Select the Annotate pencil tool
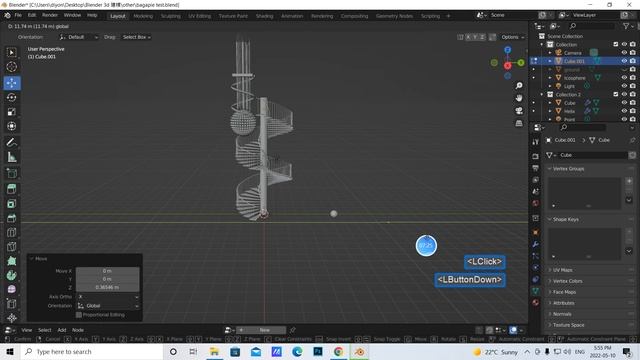Image resolution: width=640 pixels, height=360 pixels. click(x=12, y=142)
